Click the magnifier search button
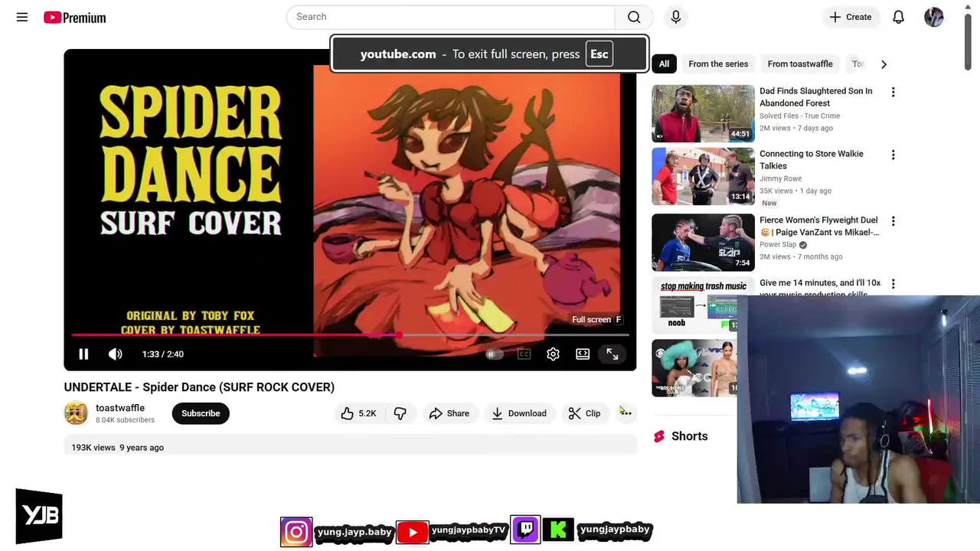980x551 pixels. pos(634,17)
